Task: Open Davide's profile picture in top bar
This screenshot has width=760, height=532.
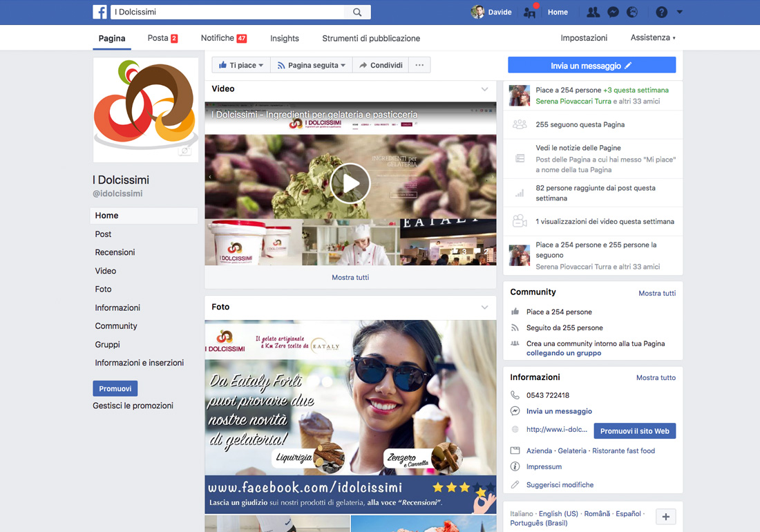Action: coord(478,12)
